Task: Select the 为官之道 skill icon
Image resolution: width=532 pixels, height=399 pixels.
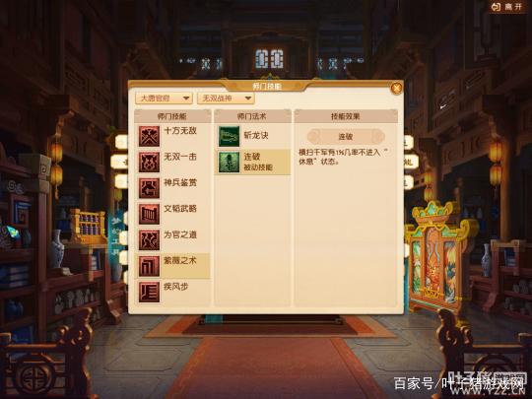Action: (x=149, y=239)
